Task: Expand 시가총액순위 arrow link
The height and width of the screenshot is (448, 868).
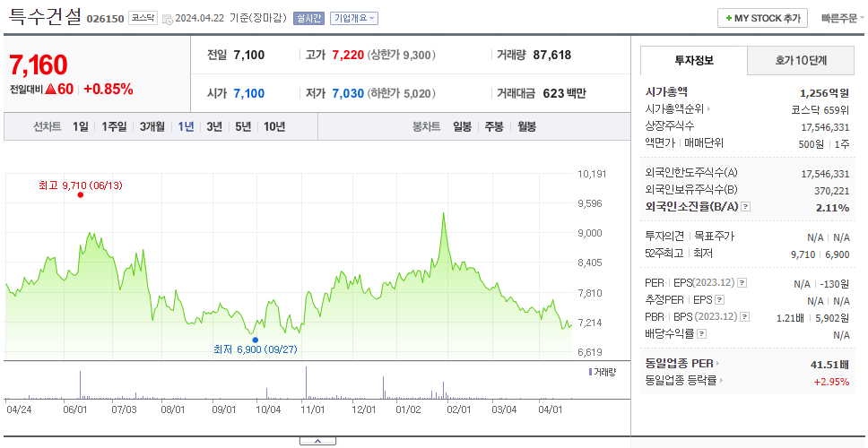Action: 708,109
